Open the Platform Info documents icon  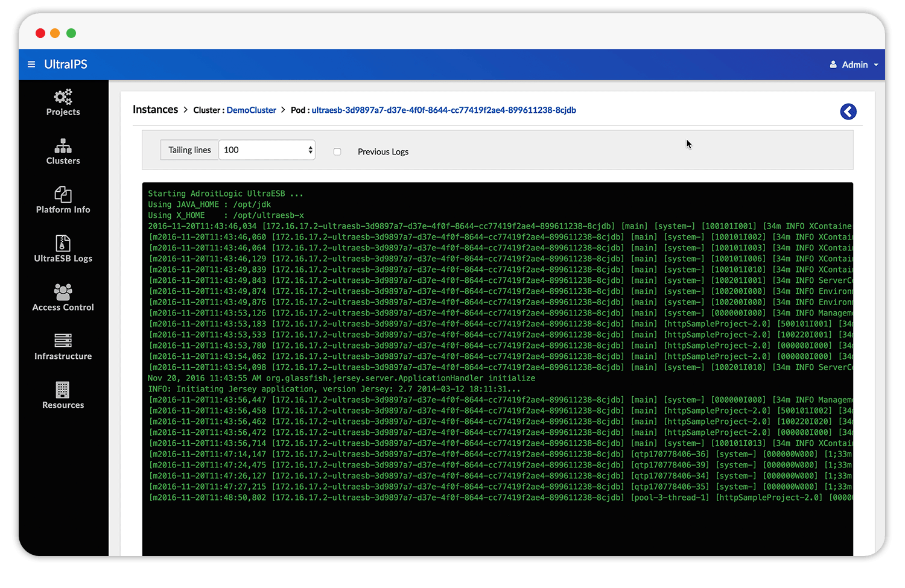tap(63, 194)
